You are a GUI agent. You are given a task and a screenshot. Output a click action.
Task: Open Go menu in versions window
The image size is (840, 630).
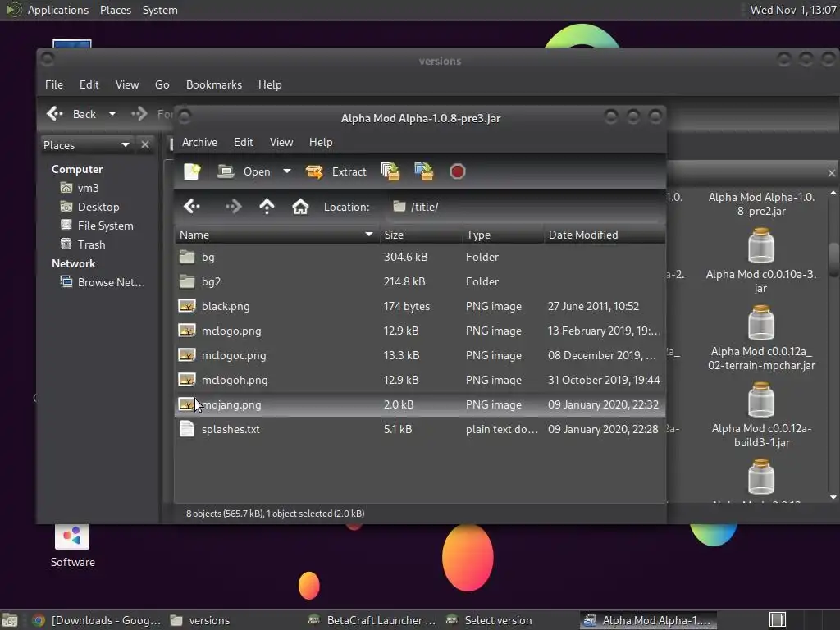[162, 84]
